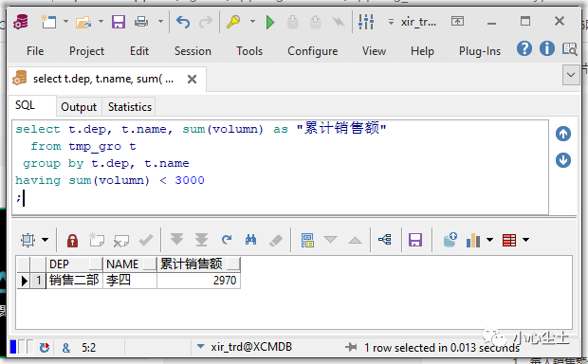
Task: Click inside the SQL editor text area
Action: pos(280,167)
